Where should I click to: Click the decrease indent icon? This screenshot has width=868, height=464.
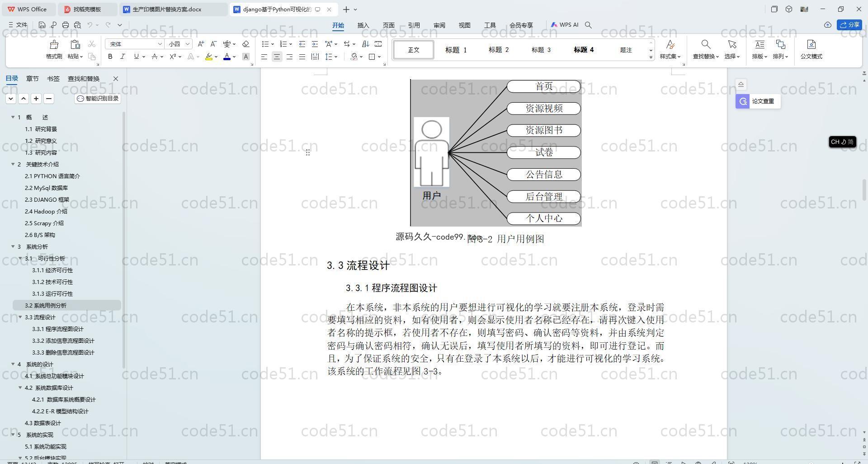302,44
